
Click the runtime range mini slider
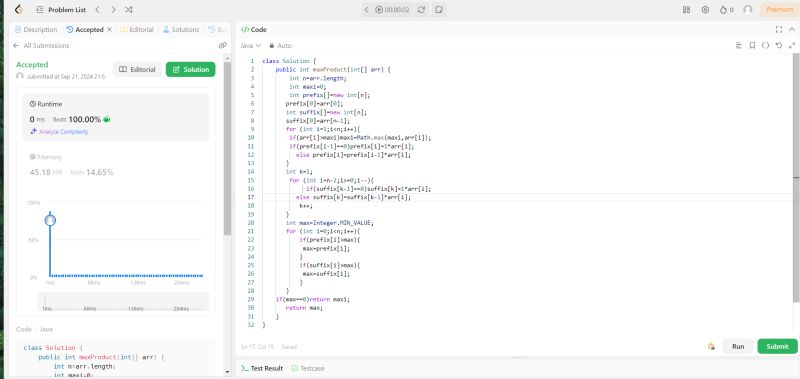[123, 301]
